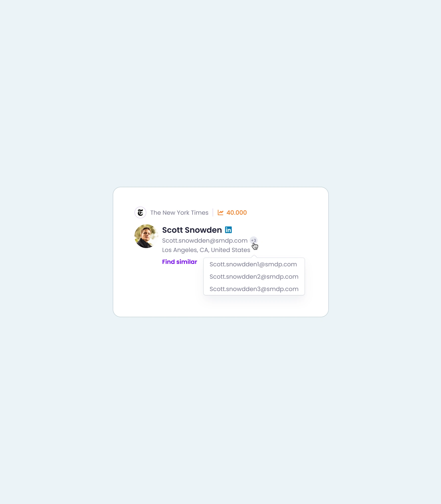This screenshot has width=441, height=504.
Task: Click The New York Times publication name
Action: tap(179, 213)
